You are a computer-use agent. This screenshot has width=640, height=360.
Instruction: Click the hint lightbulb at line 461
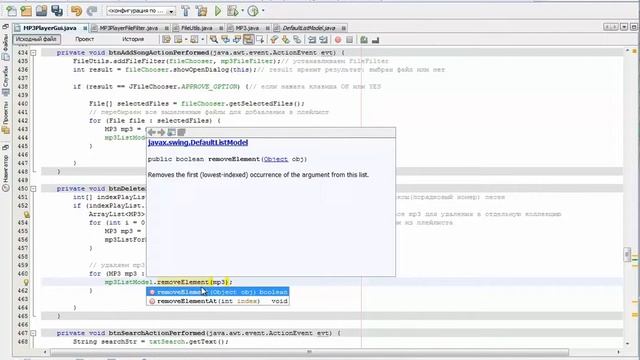click(x=26, y=282)
